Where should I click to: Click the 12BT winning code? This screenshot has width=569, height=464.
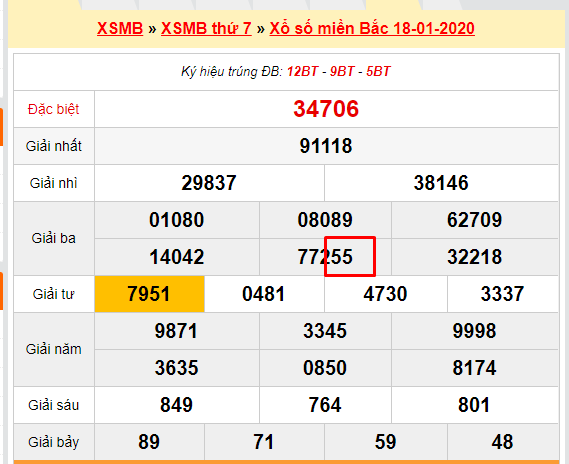tap(303, 71)
